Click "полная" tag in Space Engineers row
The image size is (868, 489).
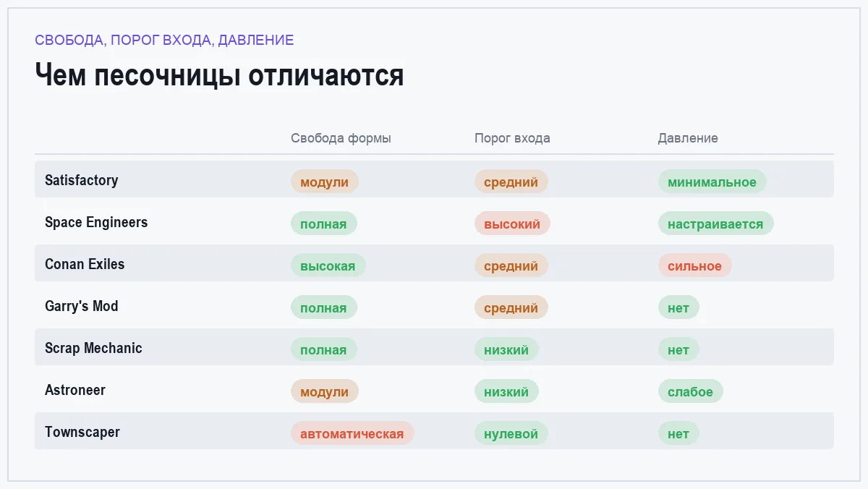click(323, 224)
